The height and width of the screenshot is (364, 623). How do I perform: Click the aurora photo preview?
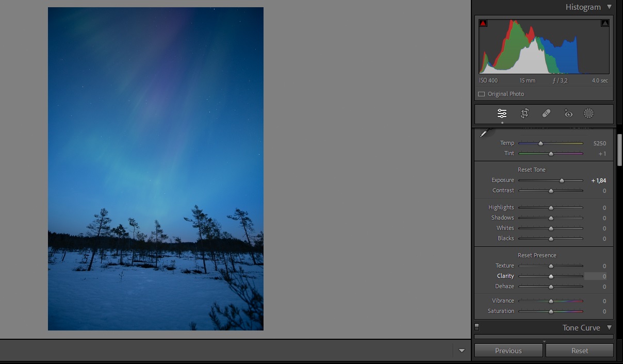[x=156, y=169]
